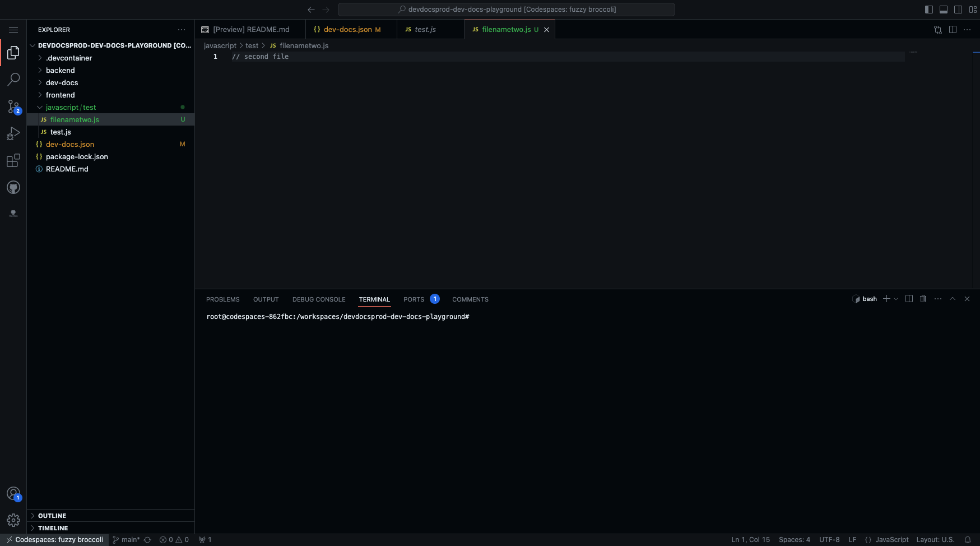This screenshot has height=546, width=980.
Task: Switch to the PROBLEMS tab
Action: click(x=222, y=299)
